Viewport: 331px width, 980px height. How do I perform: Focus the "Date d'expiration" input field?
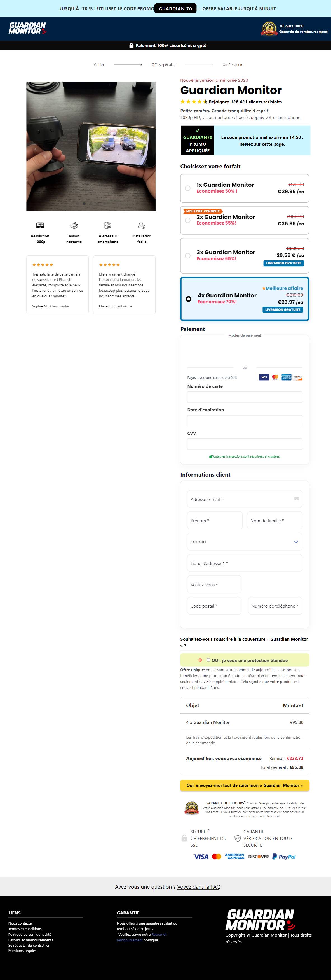[245, 421]
